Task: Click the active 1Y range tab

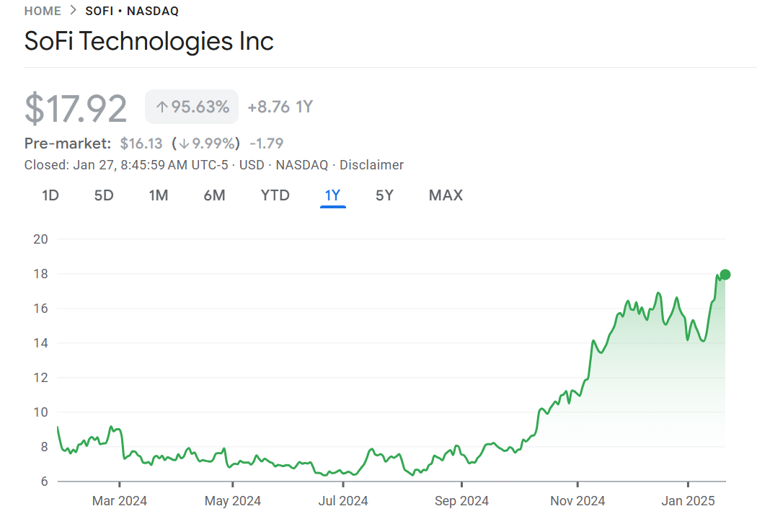Action: tap(332, 195)
